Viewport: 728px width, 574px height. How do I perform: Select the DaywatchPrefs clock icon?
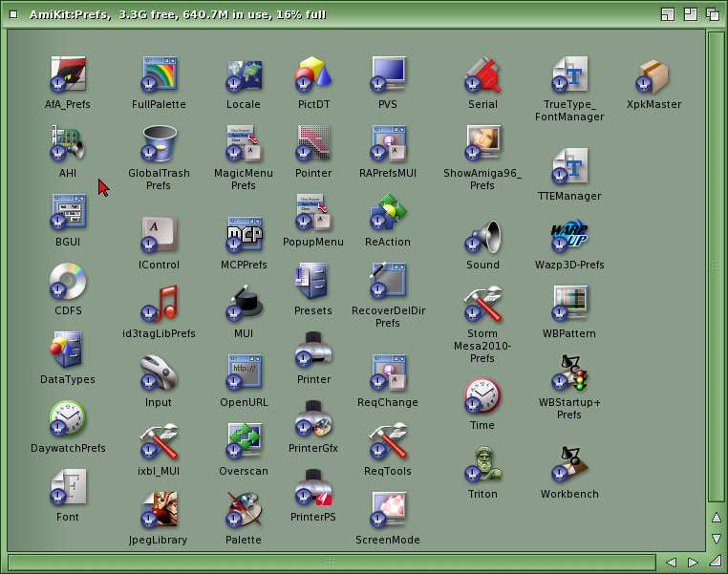click(68, 417)
